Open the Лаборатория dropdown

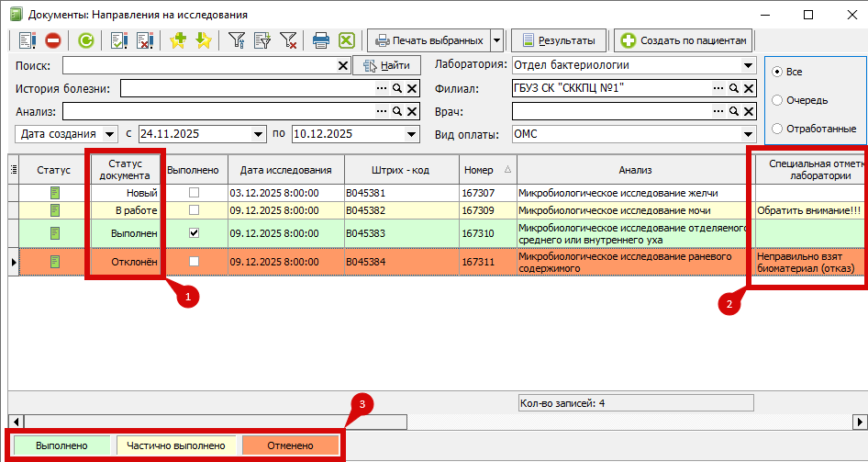[748, 65]
